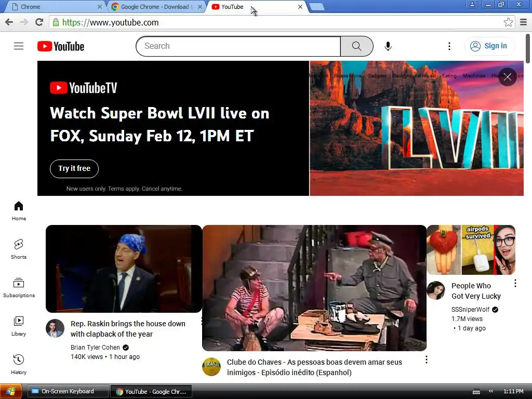Open options menu for People Who Got Very Lucky
532x399 pixels.
[515, 283]
